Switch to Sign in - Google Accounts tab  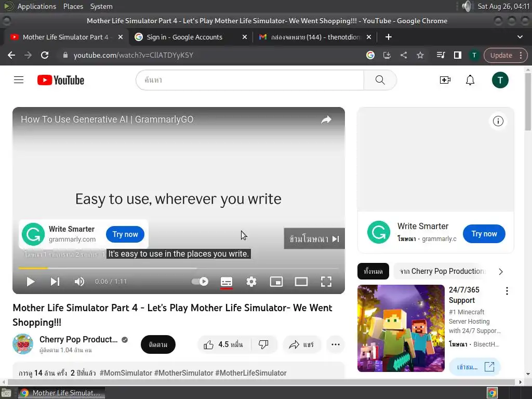click(191, 37)
